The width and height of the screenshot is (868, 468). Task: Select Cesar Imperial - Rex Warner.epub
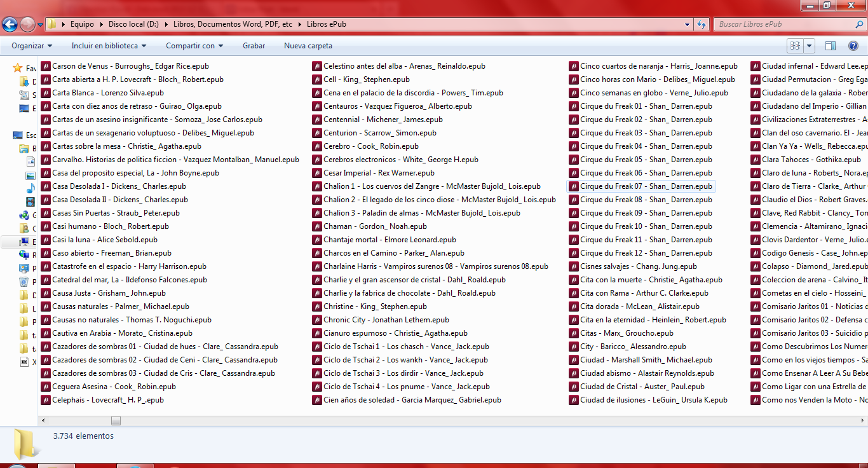coord(374,173)
